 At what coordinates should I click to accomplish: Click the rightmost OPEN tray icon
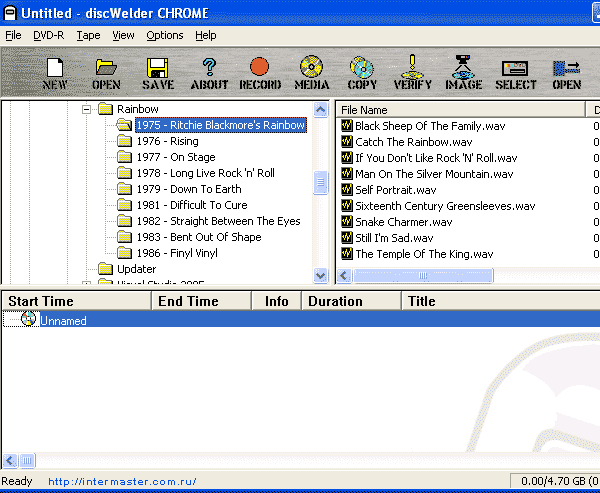tap(567, 73)
